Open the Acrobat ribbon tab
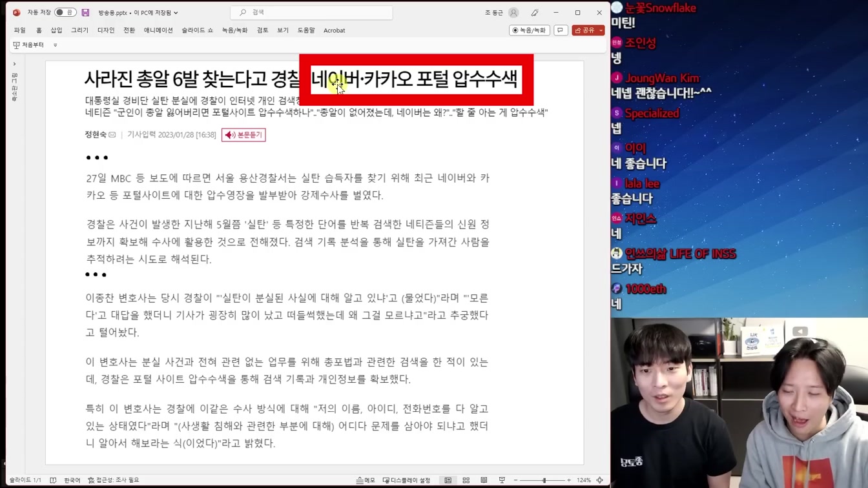The height and width of the screenshot is (488, 868). (334, 30)
